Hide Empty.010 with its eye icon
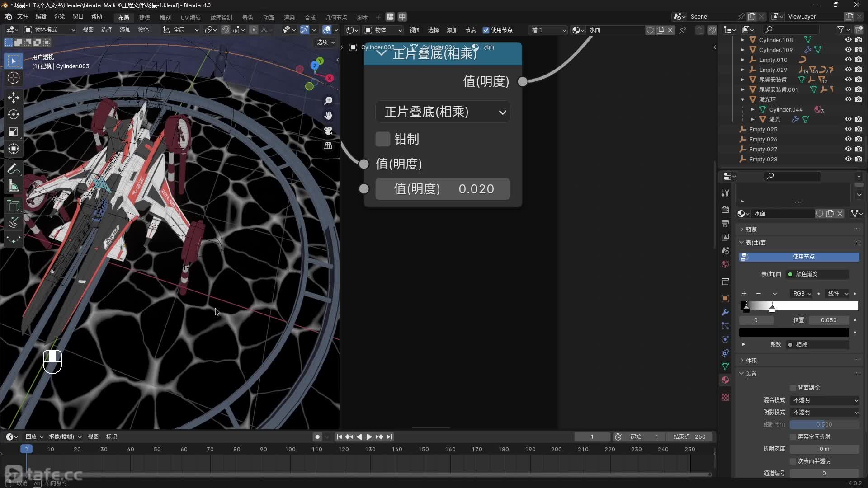 click(848, 60)
